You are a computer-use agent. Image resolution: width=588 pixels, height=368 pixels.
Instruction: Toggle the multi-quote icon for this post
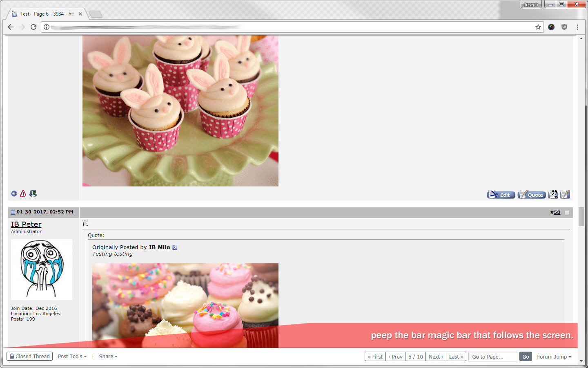553,194
